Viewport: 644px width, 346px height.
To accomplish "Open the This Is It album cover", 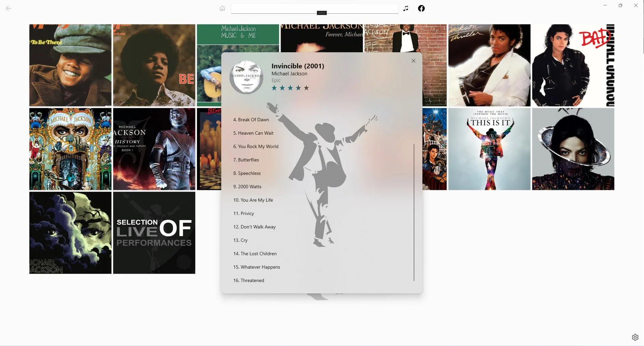I will click(489, 149).
